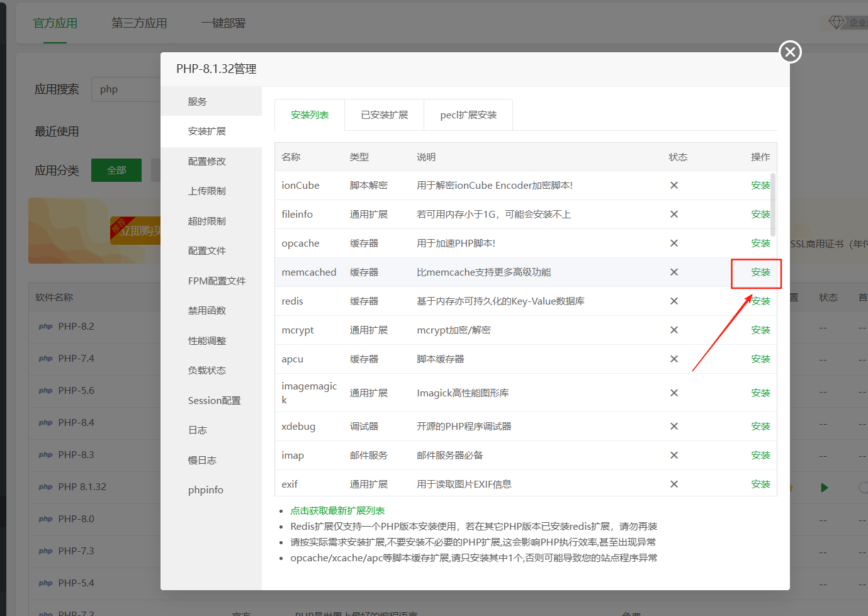Viewport: 868px width, 616px height.
Task: Close the PHP-8.1.32 management dialog
Action: coord(790,52)
